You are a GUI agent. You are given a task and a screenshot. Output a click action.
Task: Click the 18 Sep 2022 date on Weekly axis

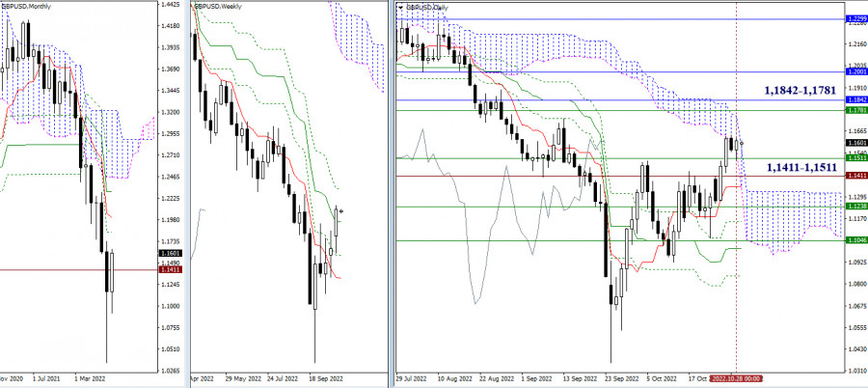coord(327,378)
